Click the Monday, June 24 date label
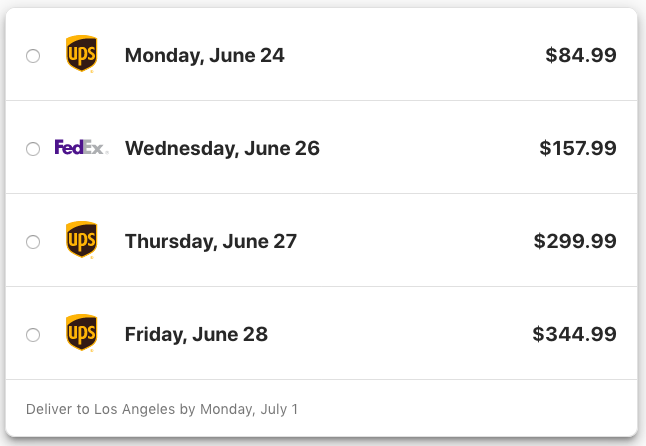646x446 pixels. coord(204,56)
